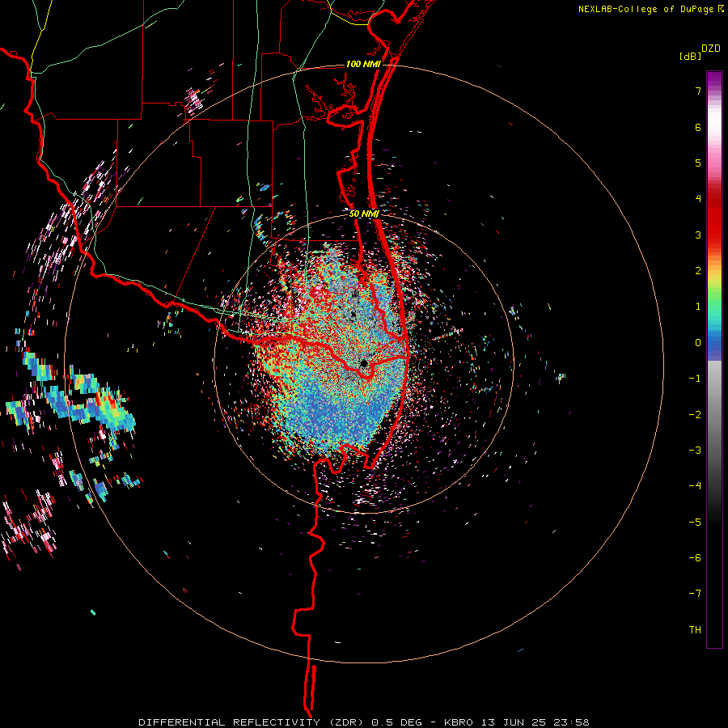
Task: Click the 0.5 DEG elevation text in the caption
Action: point(396,722)
